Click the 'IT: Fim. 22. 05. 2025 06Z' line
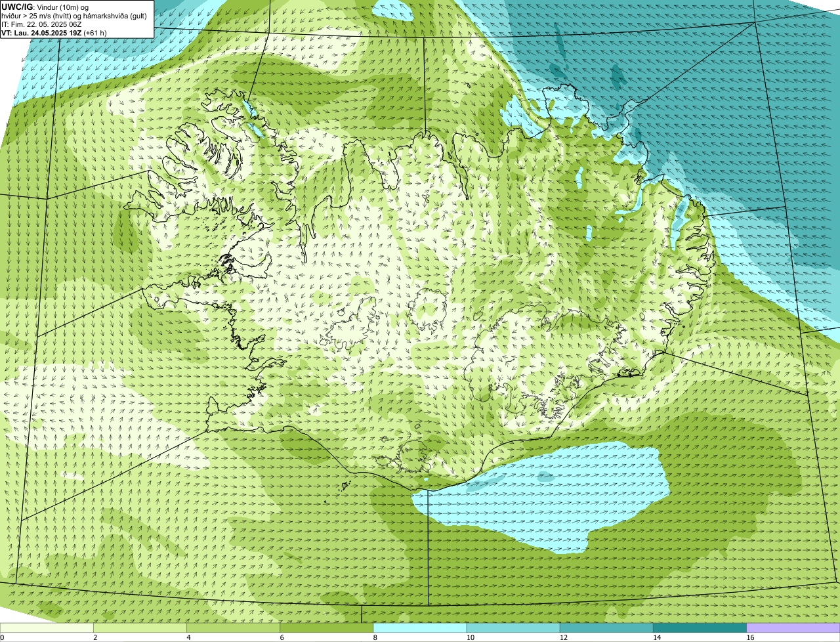Image resolution: width=840 pixels, height=642 pixels. pos(41,24)
